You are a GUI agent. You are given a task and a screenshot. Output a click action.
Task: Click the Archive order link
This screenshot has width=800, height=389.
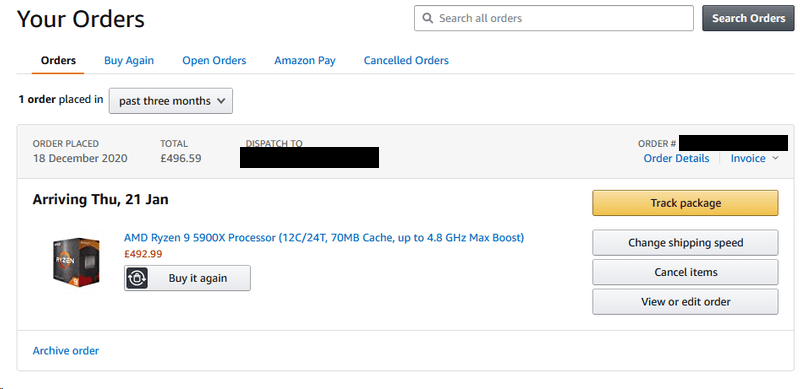pyautogui.click(x=66, y=351)
